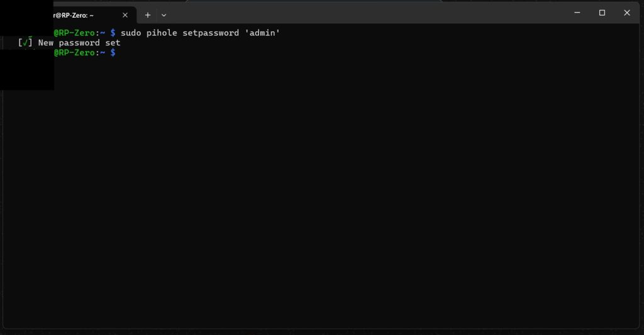This screenshot has width=644, height=335.
Task: Click the 'New password set' output text
Action: click(x=79, y=43)
